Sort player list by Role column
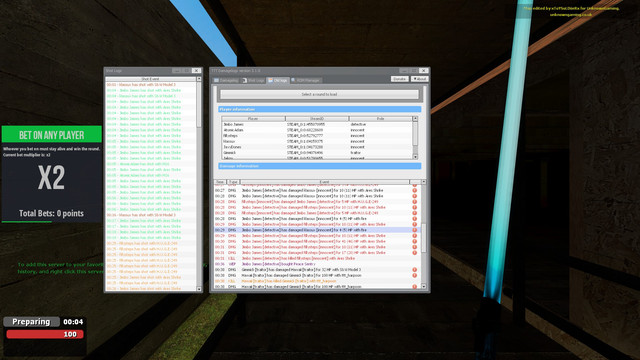 point(380,119)
